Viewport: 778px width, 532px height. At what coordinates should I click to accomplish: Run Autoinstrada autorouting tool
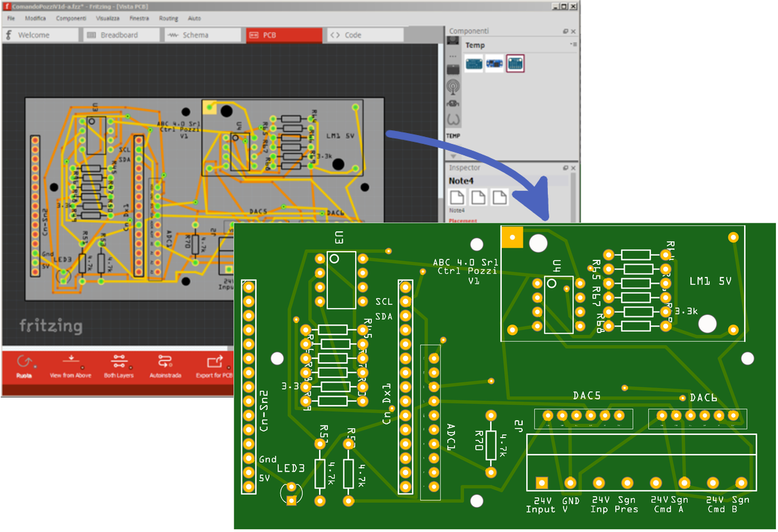[x=165, y=367]
